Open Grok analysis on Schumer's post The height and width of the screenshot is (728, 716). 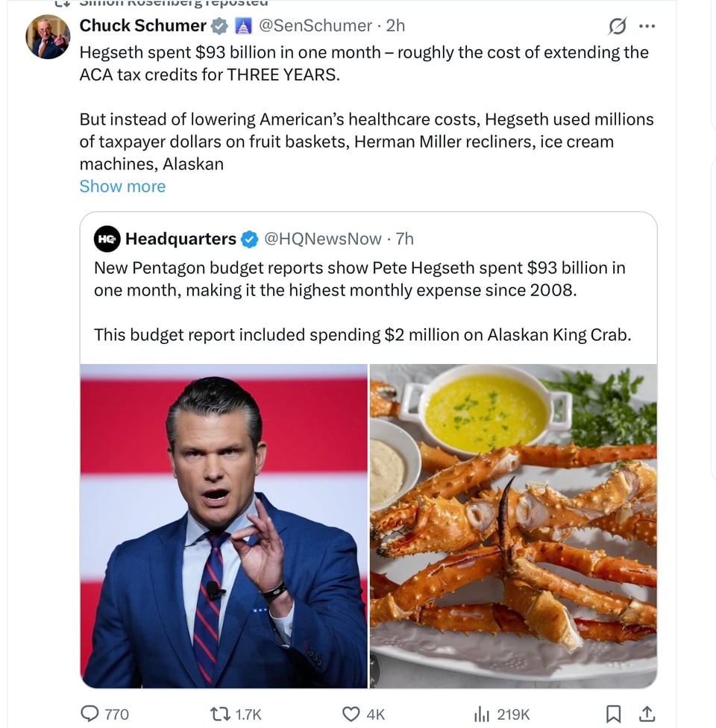[x=618, y=25]
